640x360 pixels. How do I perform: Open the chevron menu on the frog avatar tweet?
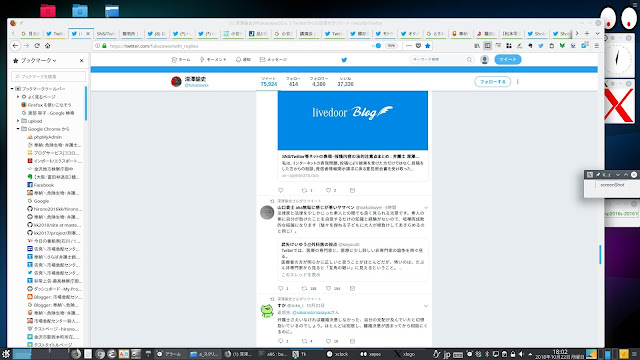pos(426,306)
